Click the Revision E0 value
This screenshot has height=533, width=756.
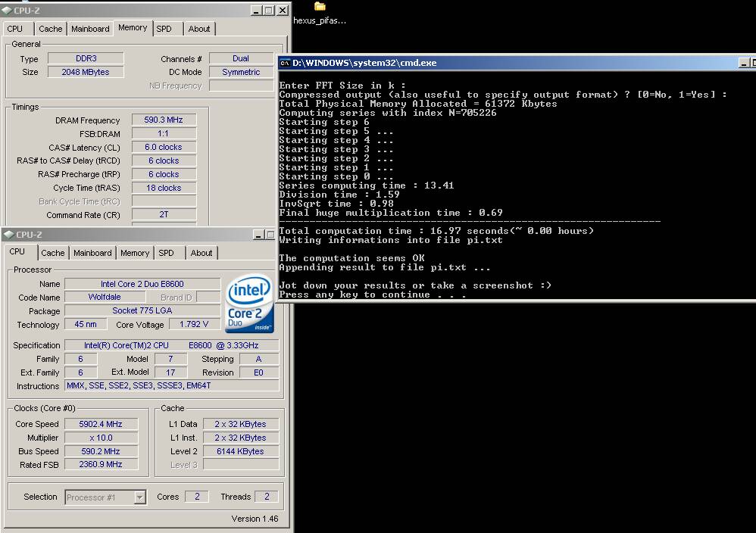tap(259, 372)
